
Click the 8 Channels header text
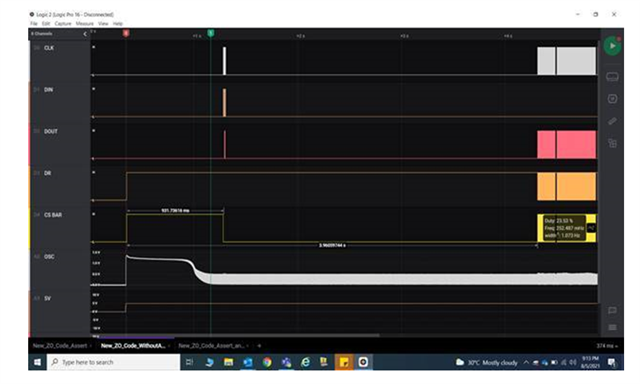[x=41, y=33]
